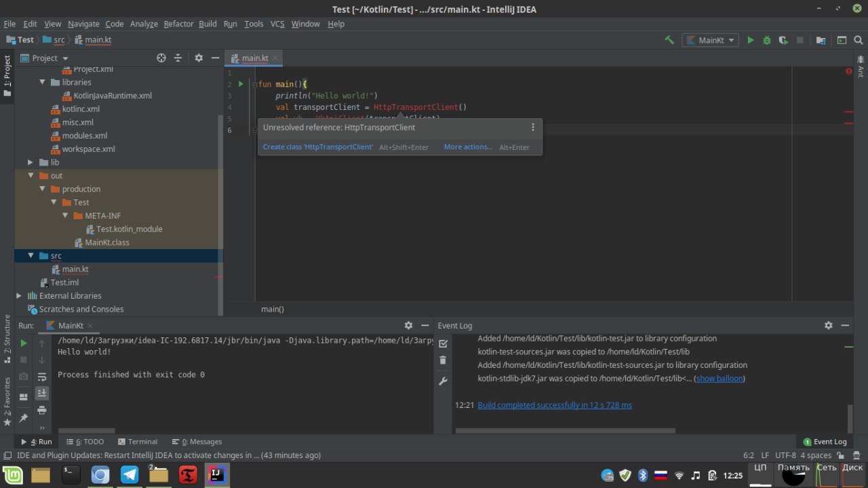
Task: Click Create class 'HttpTransportClient' quick fix
Action: (x=318, y=147)
